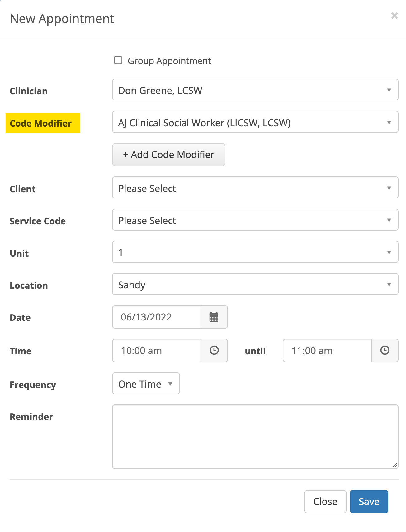Open the Unit dropdown
Image resolution: width=406 pixels, height=532 pixels.
coord(255,252)
